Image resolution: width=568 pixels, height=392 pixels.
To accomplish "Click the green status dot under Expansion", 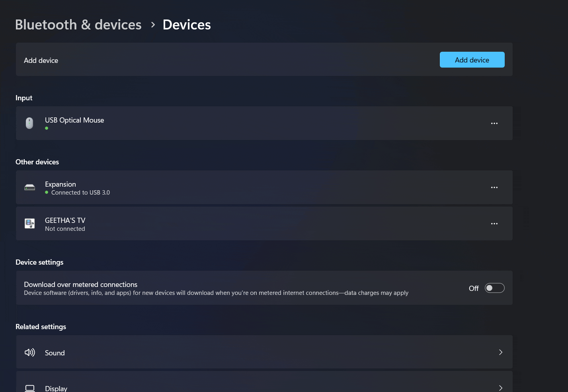I will pos(47,192).
